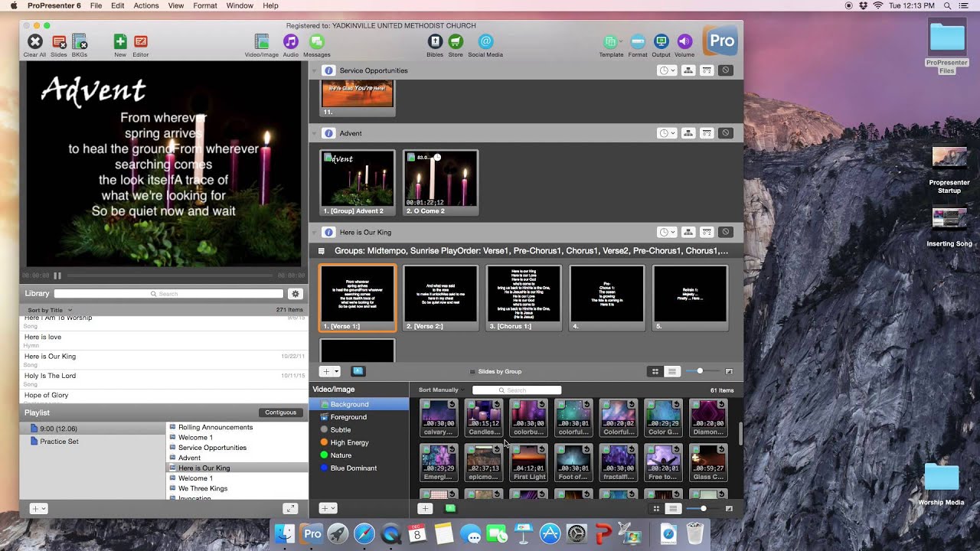Open the Template picker

coord(611,42)
